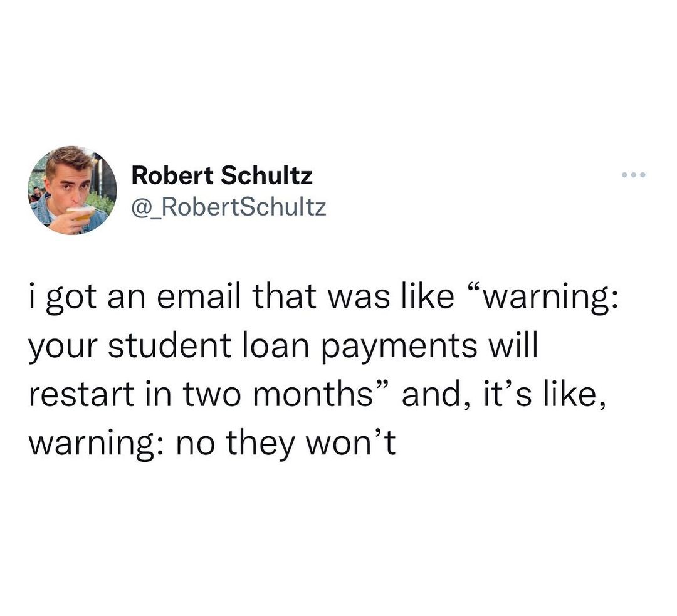Image resolution: width=677 pixels, height=616 pixels.
Task: Click the @ symbol of the handle
Action: click(x=139, y=208)
